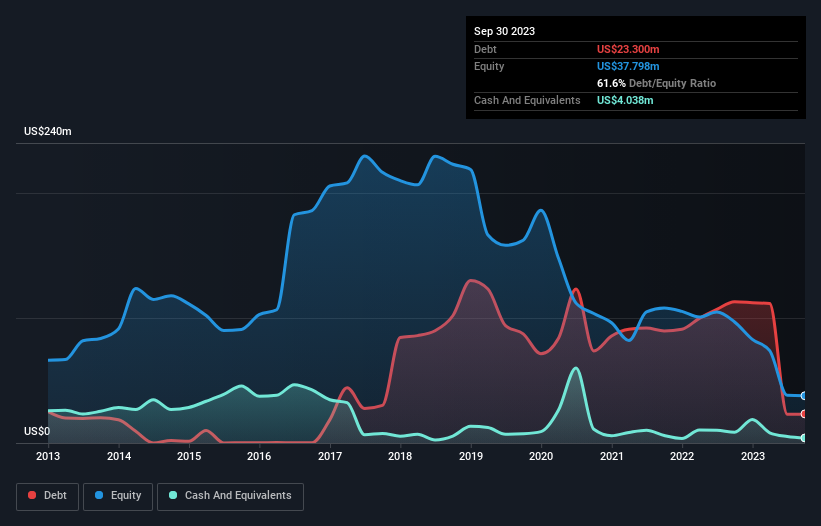
Task: Toggle Cash And Equivalents legend button
Action: pyautogui.click(x=230, y=496)
